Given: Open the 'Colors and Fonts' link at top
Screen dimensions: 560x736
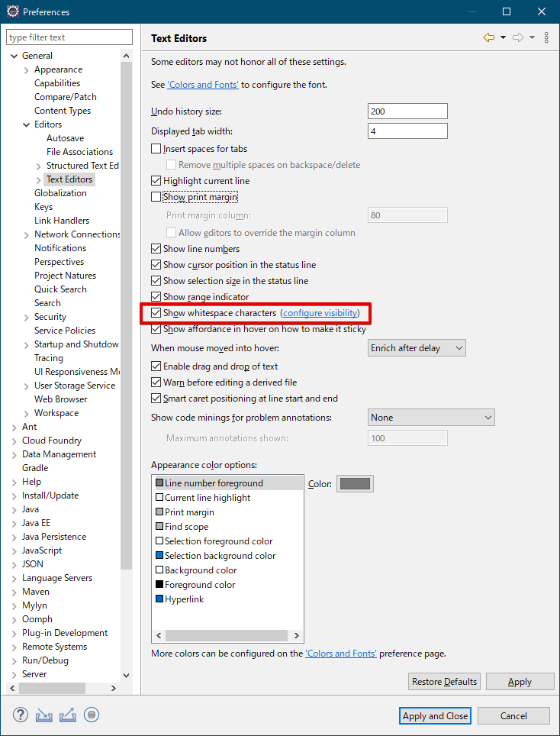Looking at the screenshot, I should tap(203, 85).
